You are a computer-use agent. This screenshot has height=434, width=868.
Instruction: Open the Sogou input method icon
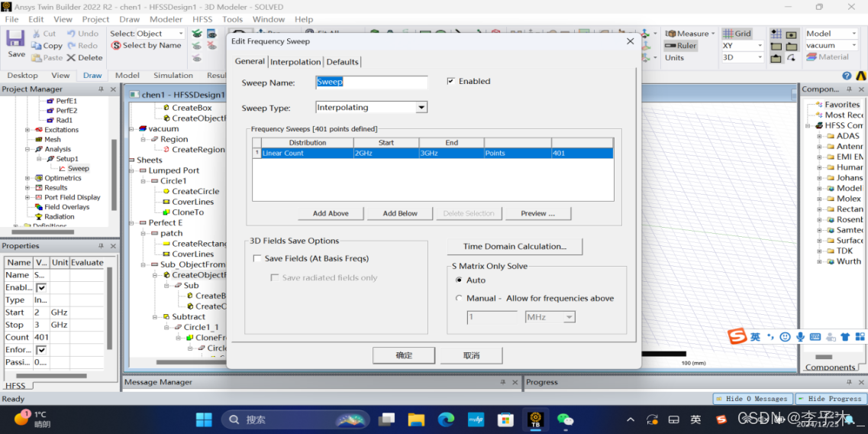[x=737, y=336]
